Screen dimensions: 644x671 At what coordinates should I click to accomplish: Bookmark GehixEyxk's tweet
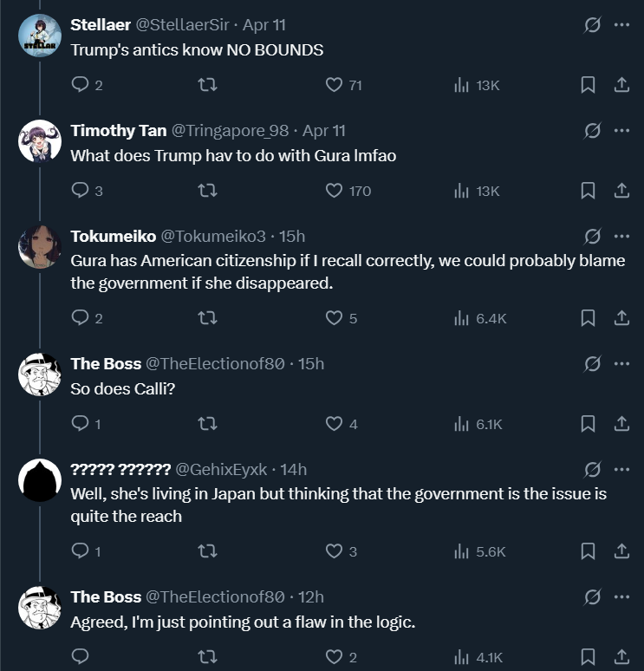pos(588,550)
